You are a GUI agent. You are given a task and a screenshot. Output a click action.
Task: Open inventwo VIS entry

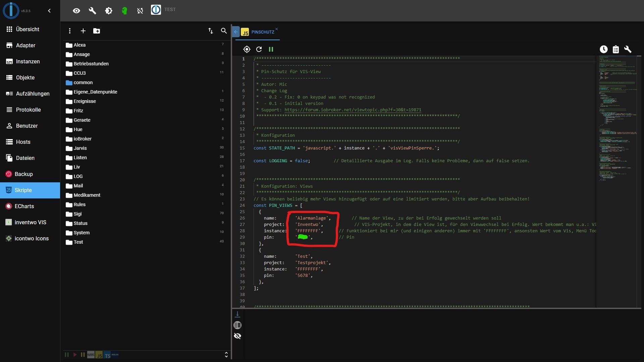tap(30, 222)
